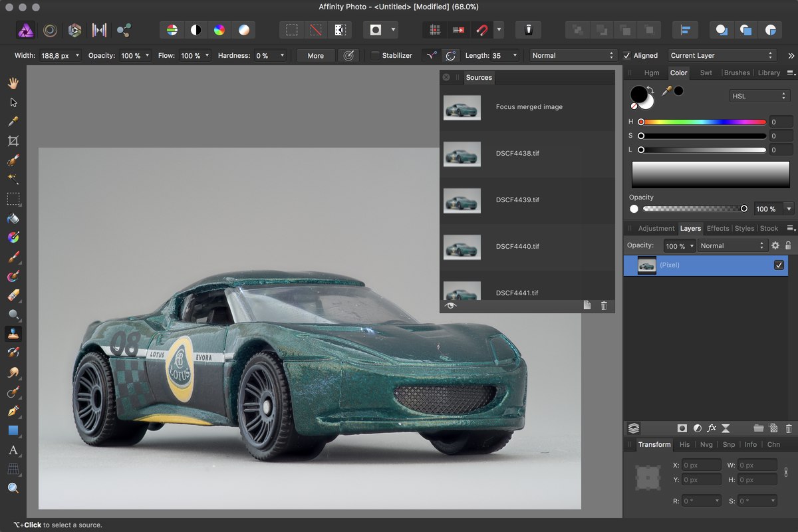Select the Flood Select magic wand tool
The image size is (798, 532).
click(x=13, y=180)
